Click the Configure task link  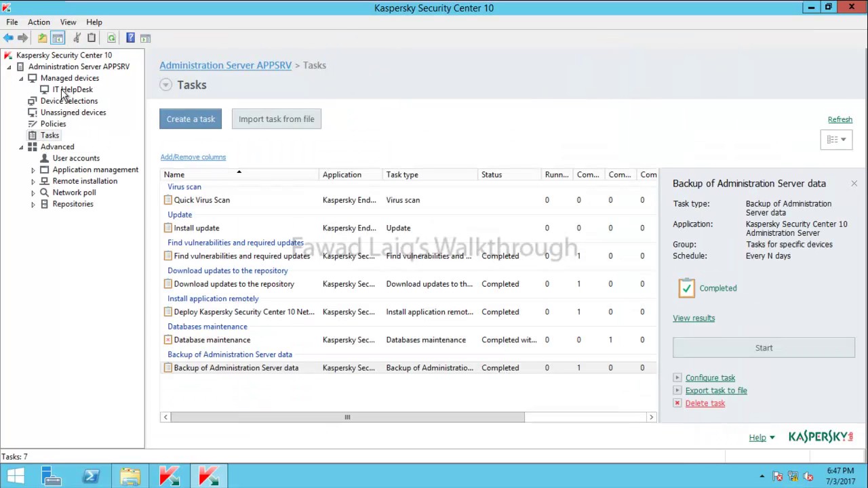[x=710, y=378]
